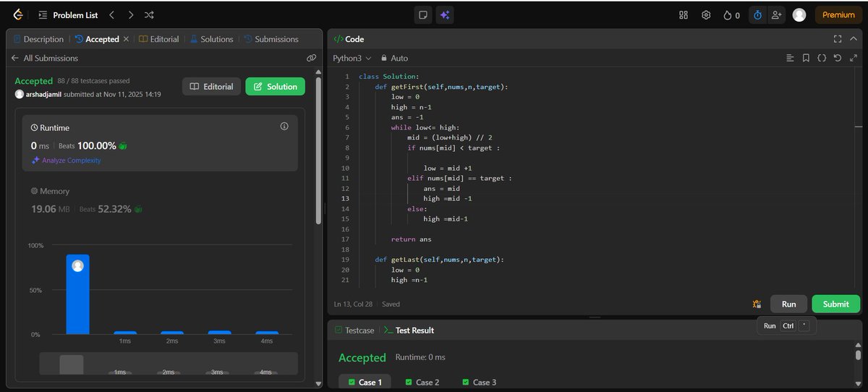Click Analyze Complexity link
The height and width of the screenshot is (392, 868).
click(66, 161)
